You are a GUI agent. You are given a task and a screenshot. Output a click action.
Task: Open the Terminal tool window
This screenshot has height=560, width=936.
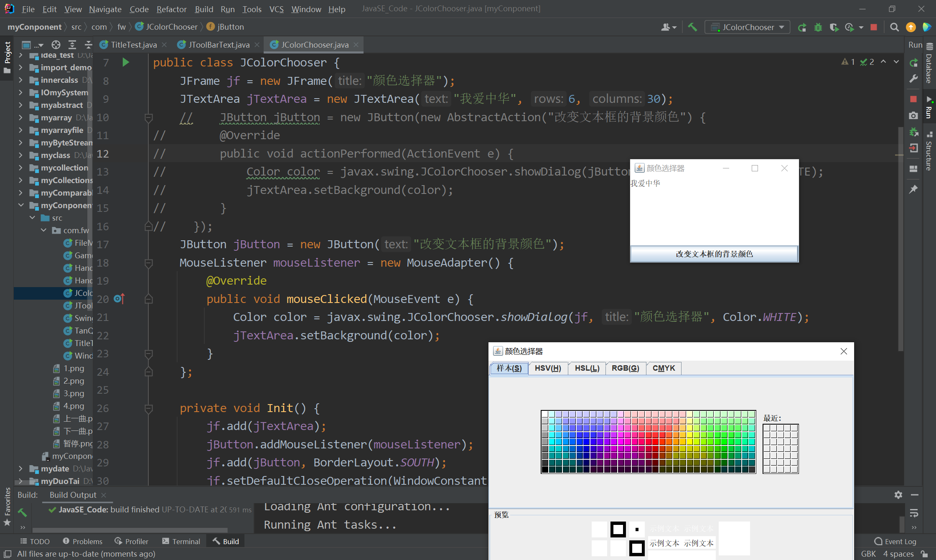(181, 541)
